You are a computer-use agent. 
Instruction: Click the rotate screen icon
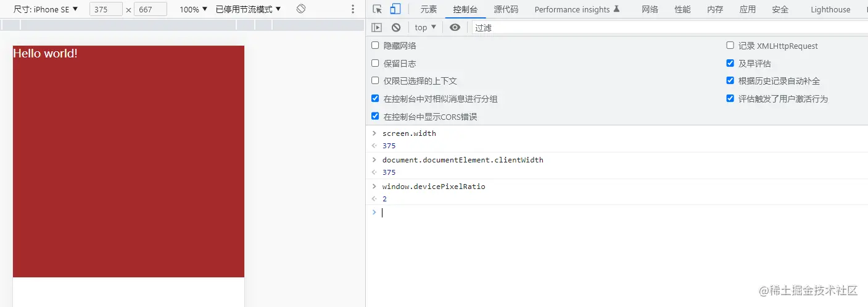[301, 9]
